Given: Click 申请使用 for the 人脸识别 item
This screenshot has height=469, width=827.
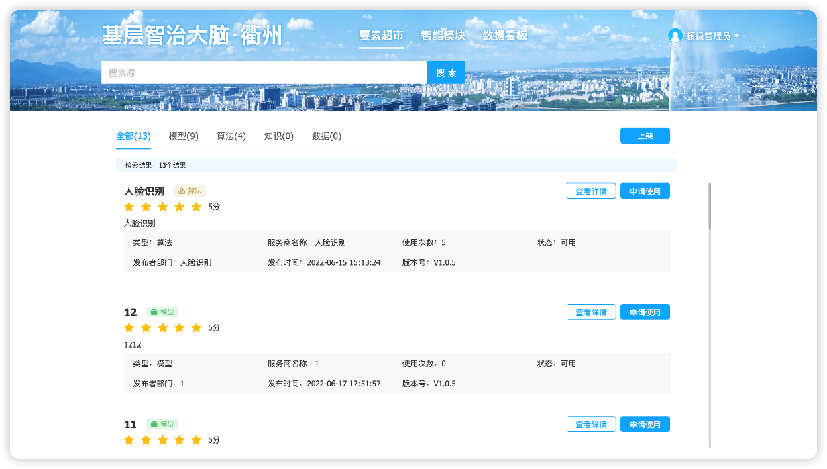Looking at the screenshot, I should click(644, 191).
